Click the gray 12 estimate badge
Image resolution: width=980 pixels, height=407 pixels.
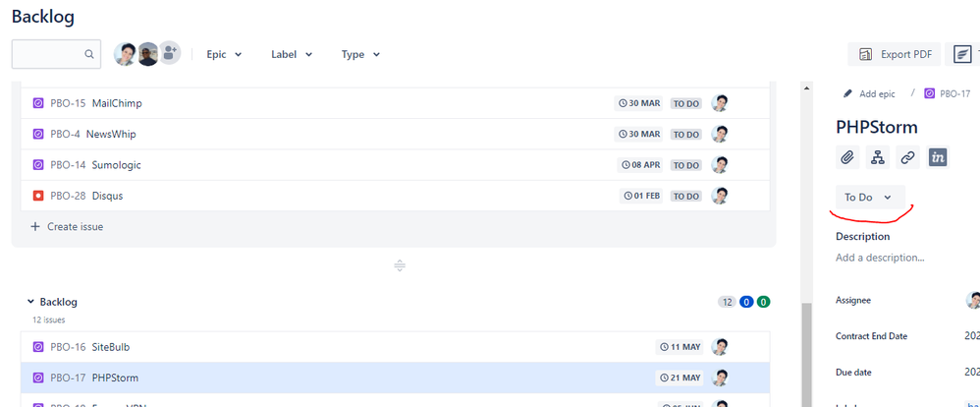coord(727,303)
